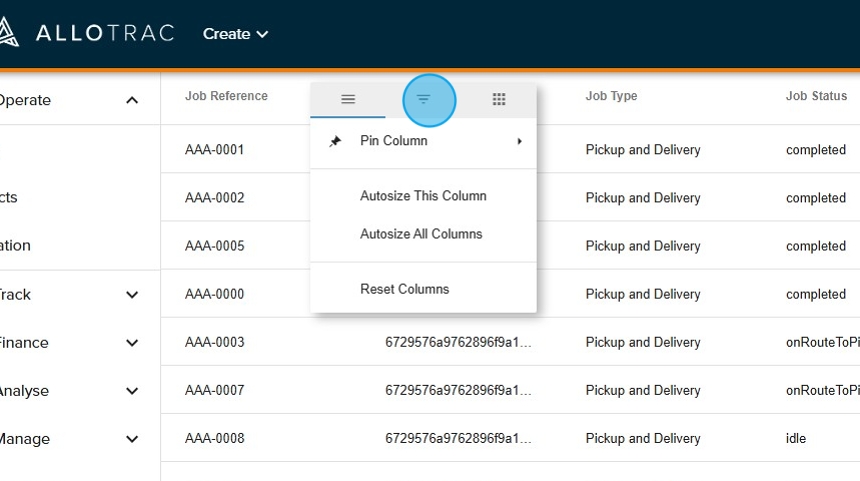
Task: Collapse the Operate sidebar section
Action: click(132, 100)
